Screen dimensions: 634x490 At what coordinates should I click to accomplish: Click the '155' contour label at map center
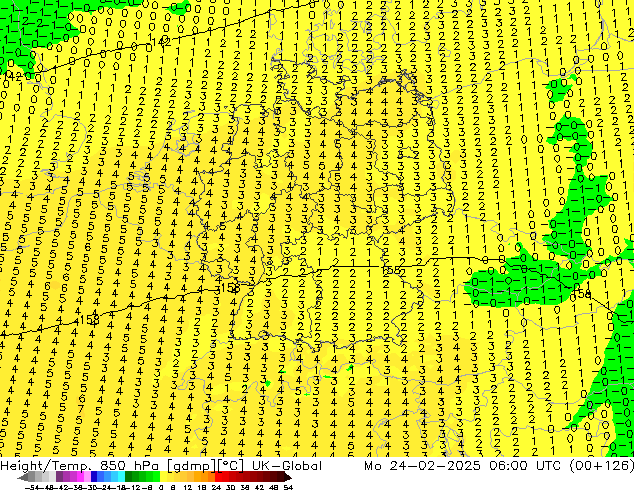[x=391, y=270]
